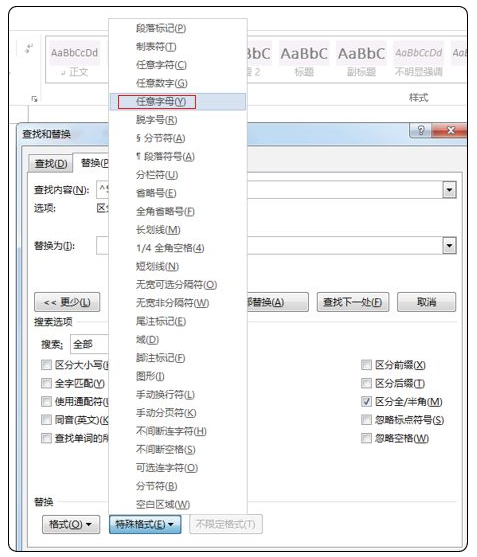
Task: Choose 无宽非分隔符(W) entry
Action: click(x=178, y=303)
